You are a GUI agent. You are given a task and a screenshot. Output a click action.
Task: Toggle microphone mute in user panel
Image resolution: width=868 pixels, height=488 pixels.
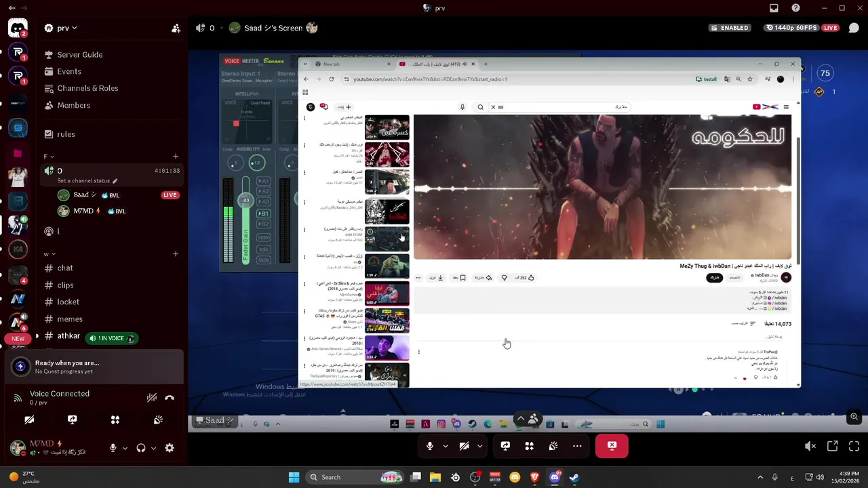click(113, 448)
